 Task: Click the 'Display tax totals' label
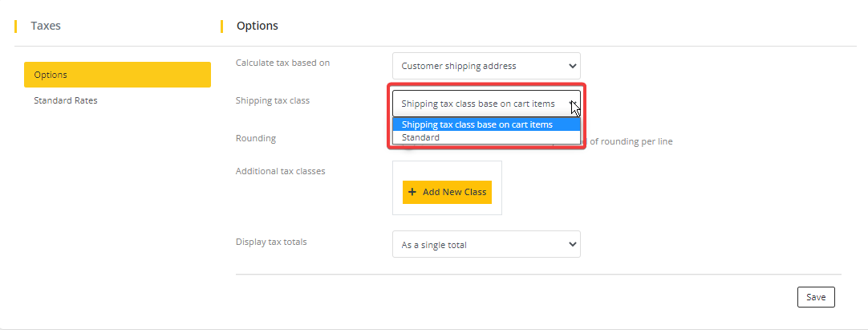(x=271, y=241)
